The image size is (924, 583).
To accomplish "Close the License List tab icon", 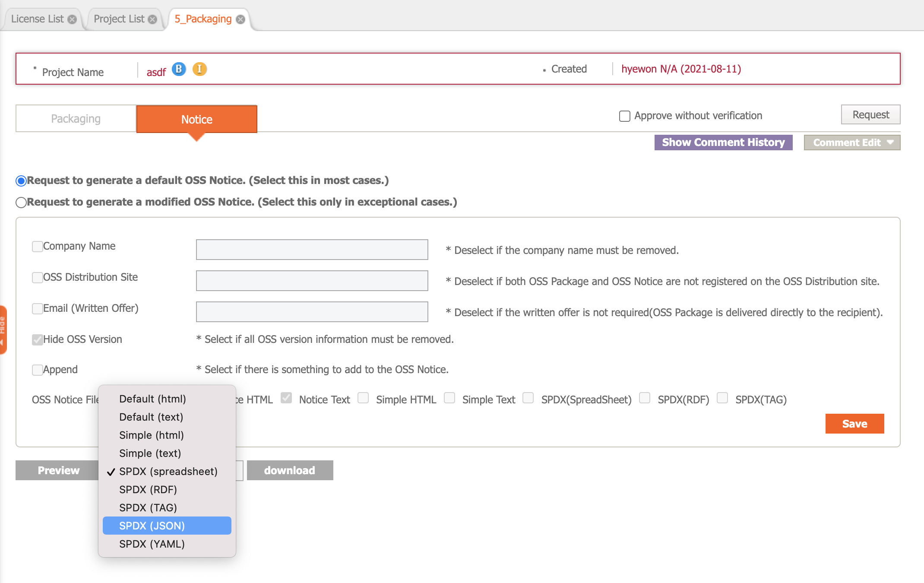I will pos(73,19).
